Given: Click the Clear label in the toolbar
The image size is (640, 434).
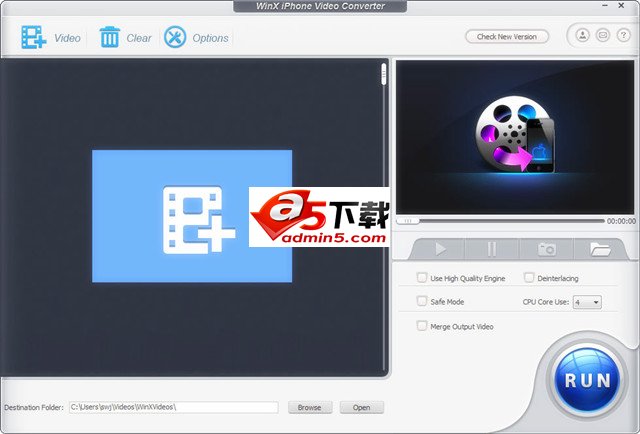Looking at the screenshot, I should [139, 38].
